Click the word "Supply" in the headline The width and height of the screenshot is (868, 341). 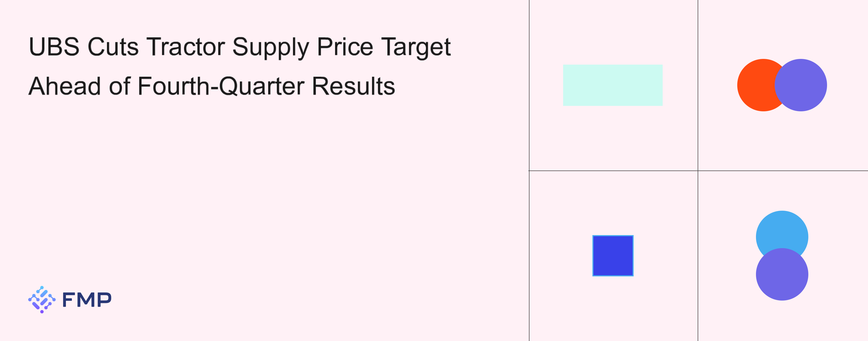pos(270,47)
